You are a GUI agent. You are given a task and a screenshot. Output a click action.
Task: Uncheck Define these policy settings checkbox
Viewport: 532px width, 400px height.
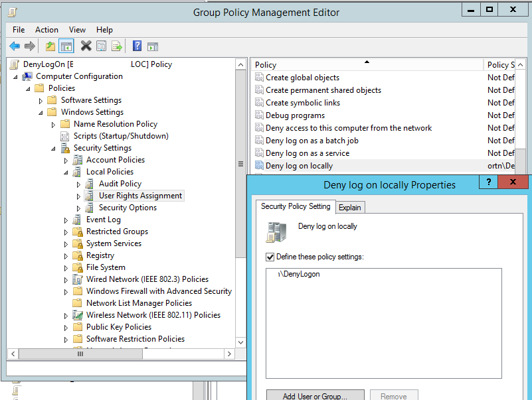270,257
